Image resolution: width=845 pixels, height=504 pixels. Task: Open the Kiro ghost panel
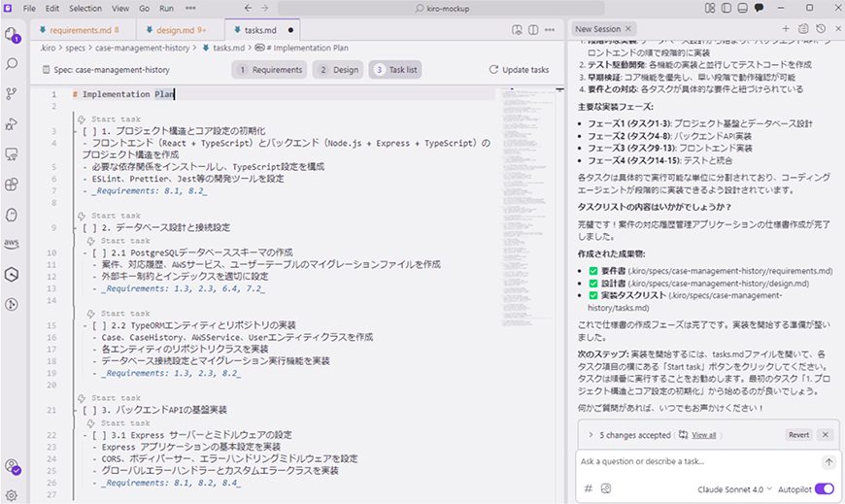[12, 215]
